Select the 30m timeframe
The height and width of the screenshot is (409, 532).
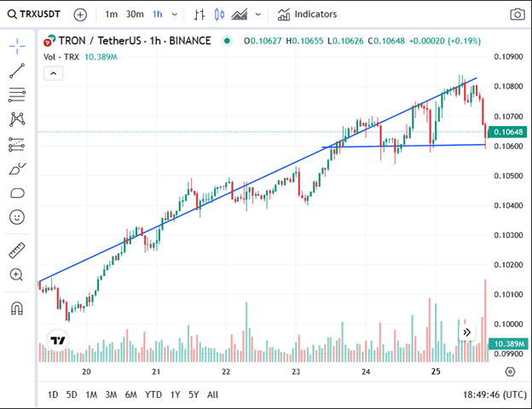(135, 14)
